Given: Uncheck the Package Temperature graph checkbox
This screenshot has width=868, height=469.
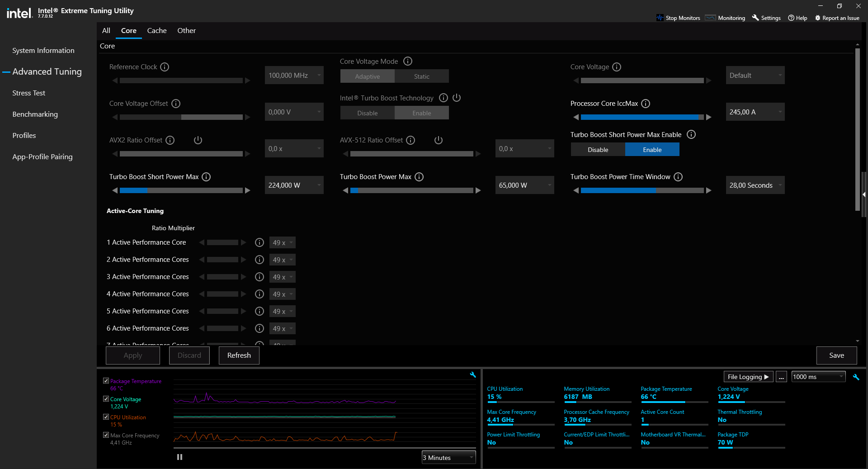Looking at the screenshot, I should coord(106,381).
